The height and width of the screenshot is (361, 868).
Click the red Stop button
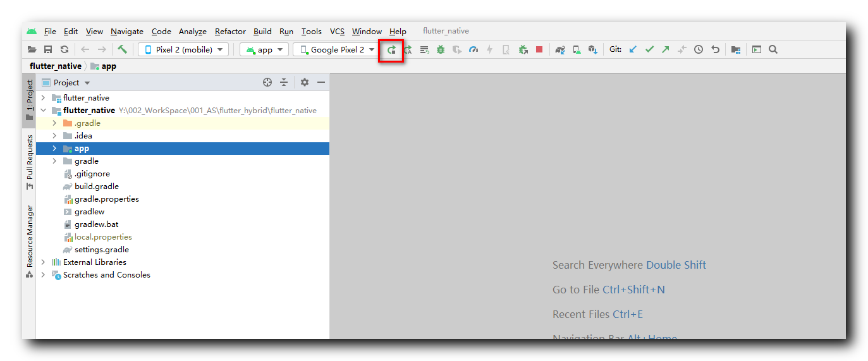(539, 49)
